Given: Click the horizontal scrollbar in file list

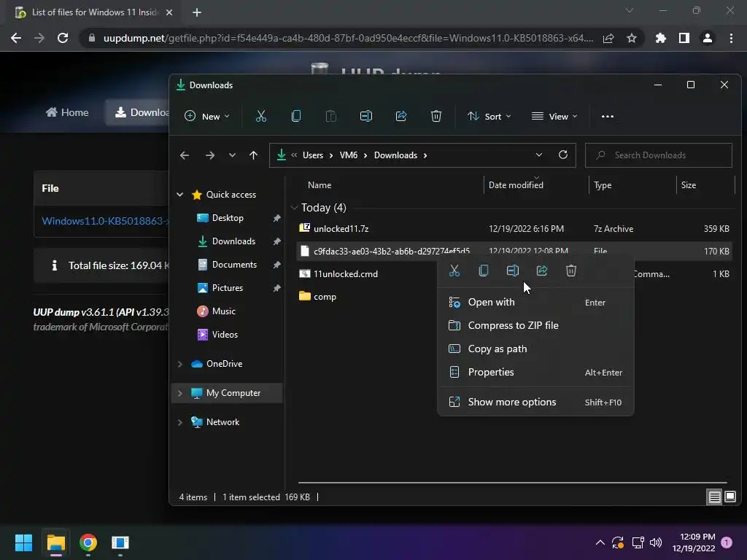Looking at the screenshot, I should tap(512, 483).
